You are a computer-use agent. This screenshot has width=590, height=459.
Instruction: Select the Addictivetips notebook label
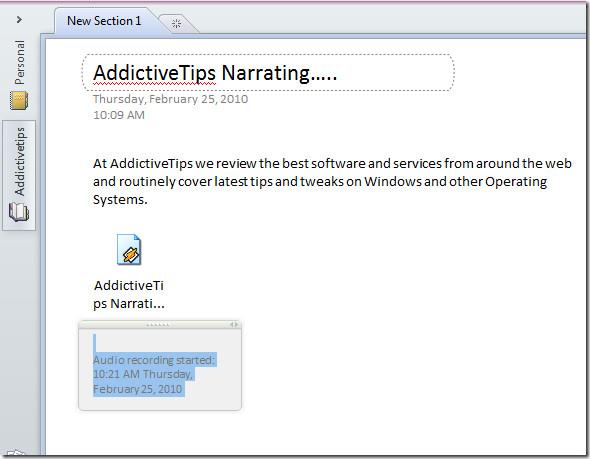pos(19,162)
